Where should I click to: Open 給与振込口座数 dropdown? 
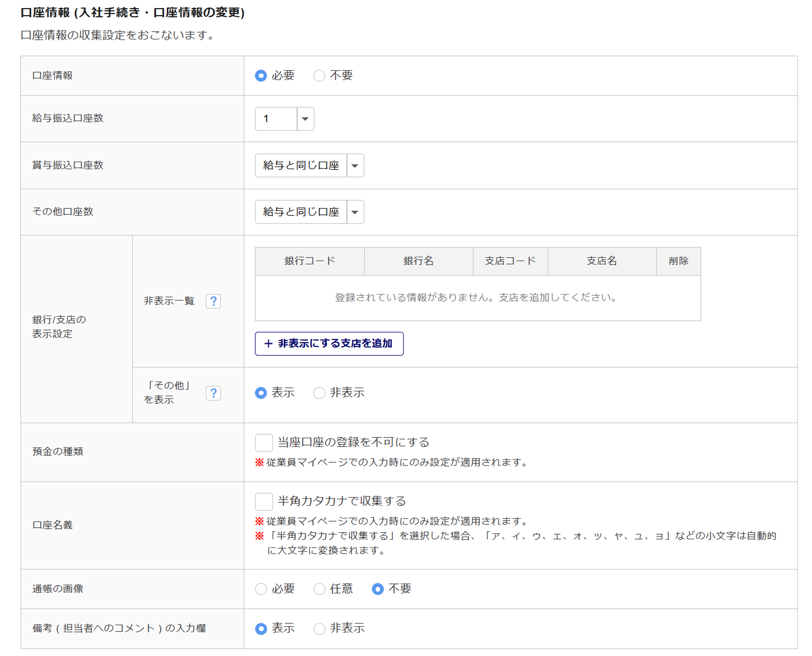[x=284, y=119]
